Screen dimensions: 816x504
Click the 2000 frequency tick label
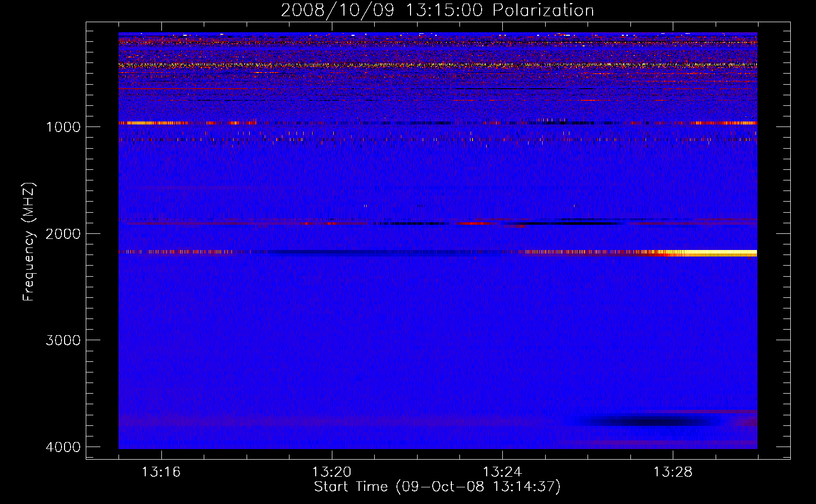(63, 234)
